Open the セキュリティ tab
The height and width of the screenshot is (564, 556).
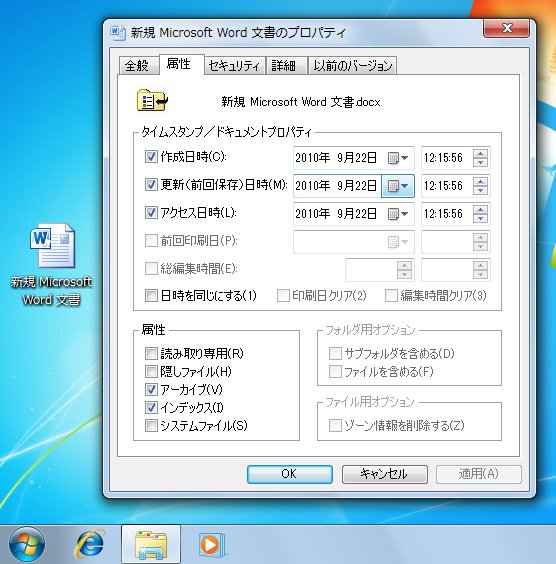click(x=234, y=65)
